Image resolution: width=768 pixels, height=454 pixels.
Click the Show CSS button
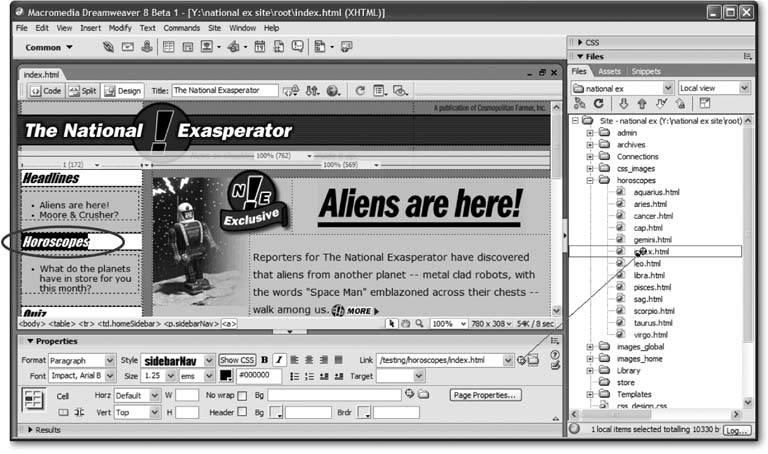click(237, 360)
